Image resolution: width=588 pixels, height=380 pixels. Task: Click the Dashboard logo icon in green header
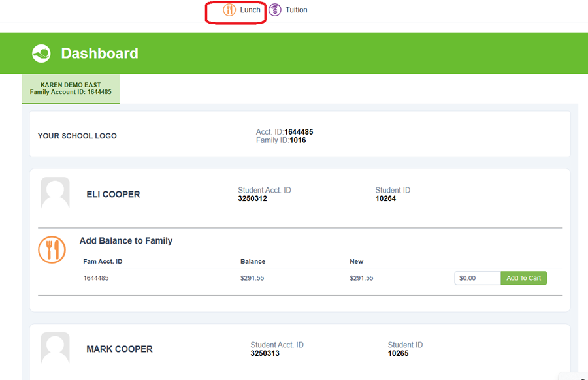tap(41, 54)
